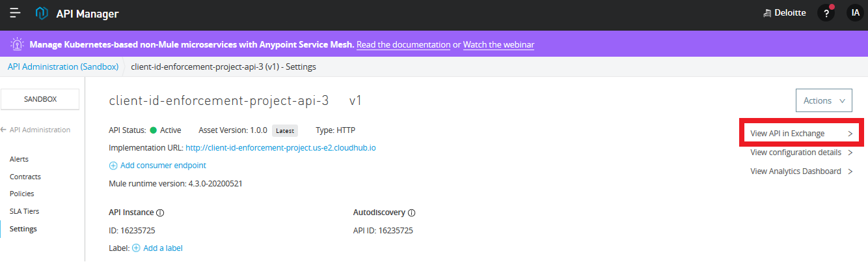Click the SANDBOX environment button
Image resolution: width=868 pixels, height=264 pixels.
coord(40,99)
